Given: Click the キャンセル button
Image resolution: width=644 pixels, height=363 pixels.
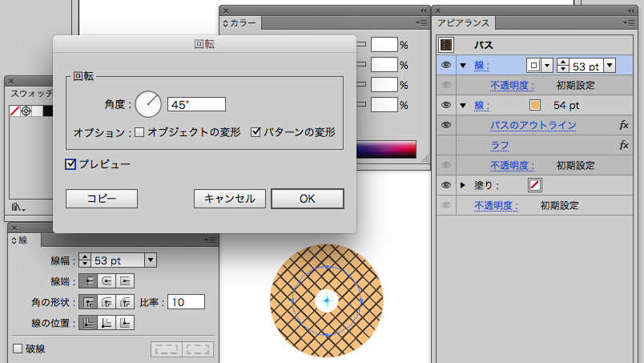Looking at the screenshot, I should (230, 199).
